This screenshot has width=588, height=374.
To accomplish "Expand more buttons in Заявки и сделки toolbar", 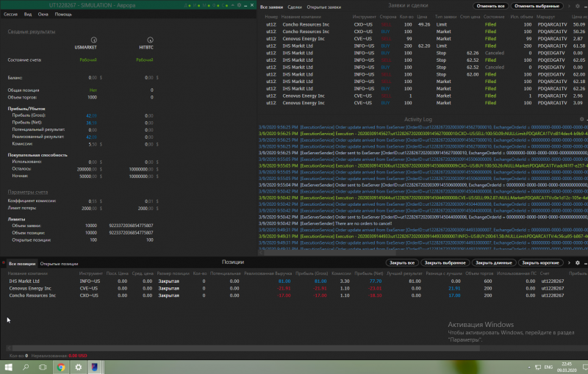I will click(569, 6).
